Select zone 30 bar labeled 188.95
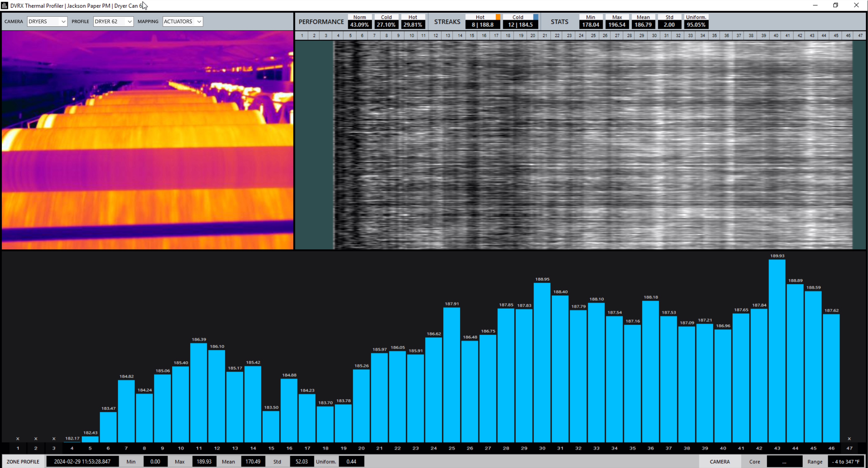 click(x=542, y=362)
